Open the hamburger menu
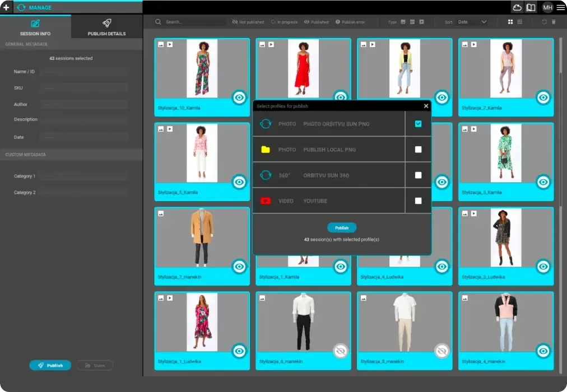 pos(560,7)
